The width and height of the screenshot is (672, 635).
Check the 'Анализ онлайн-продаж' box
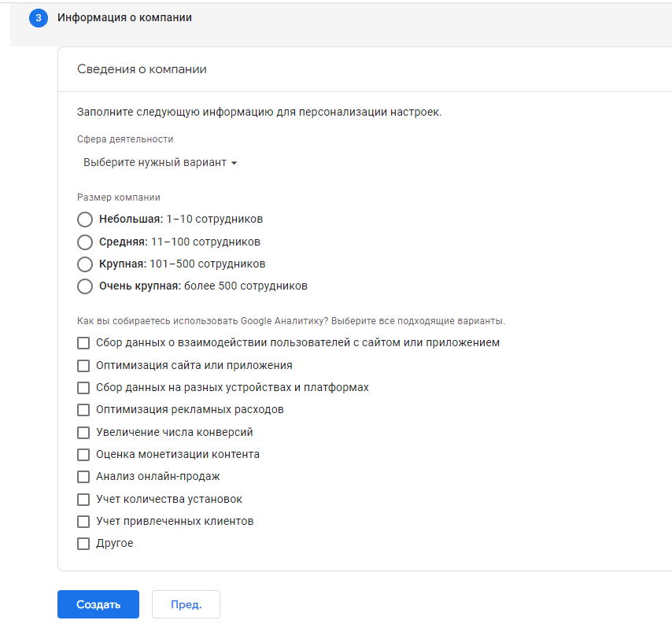pos(83,477)
